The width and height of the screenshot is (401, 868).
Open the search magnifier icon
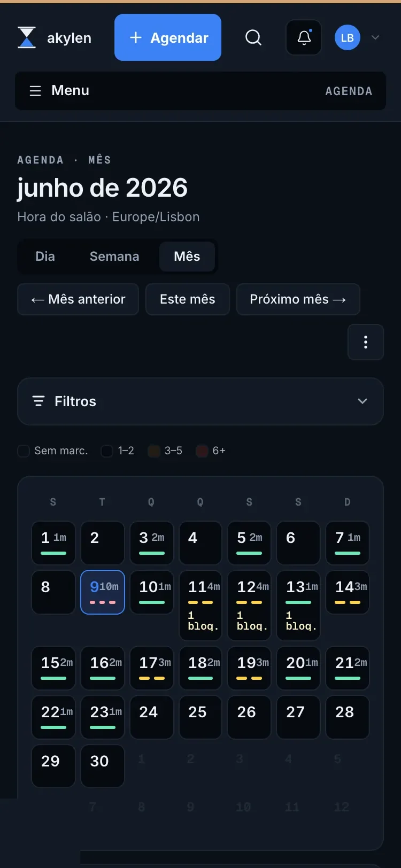(x=253, y=37)
